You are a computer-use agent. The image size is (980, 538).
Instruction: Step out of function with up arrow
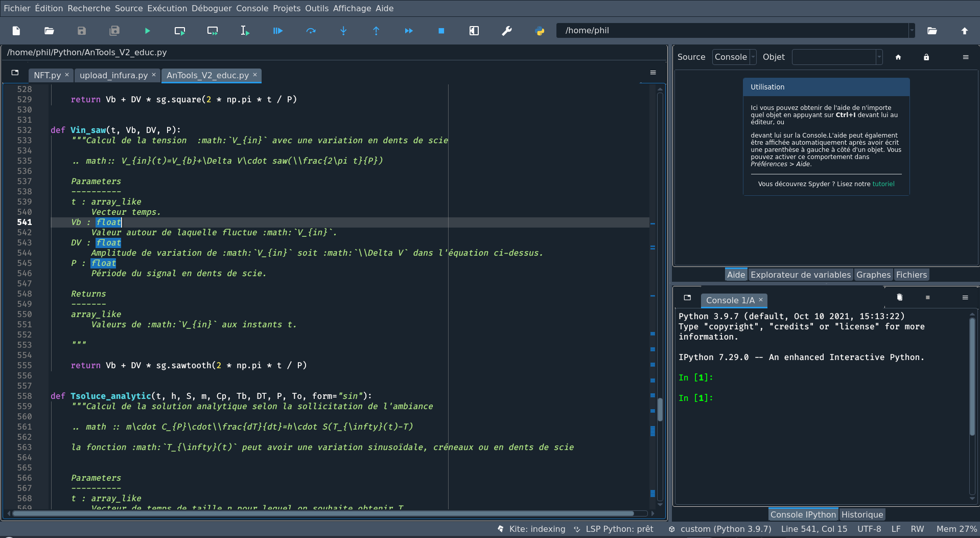click(x=376, y=31)
